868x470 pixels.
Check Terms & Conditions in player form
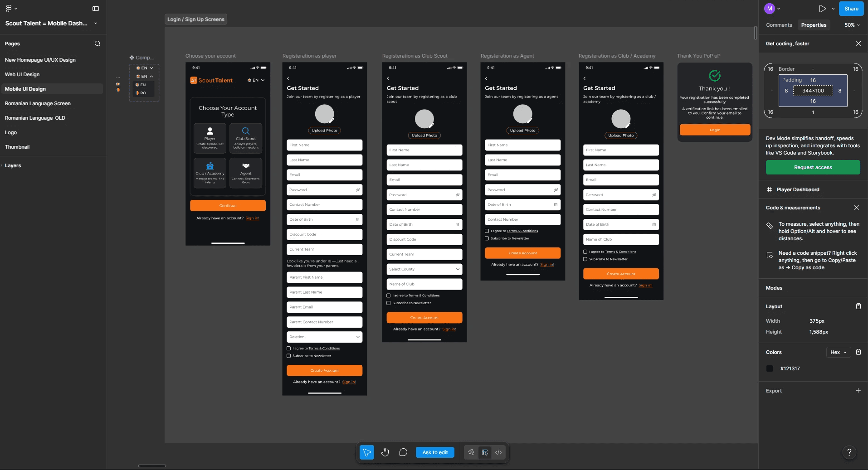pyautogui.click(x=289, y=349)
